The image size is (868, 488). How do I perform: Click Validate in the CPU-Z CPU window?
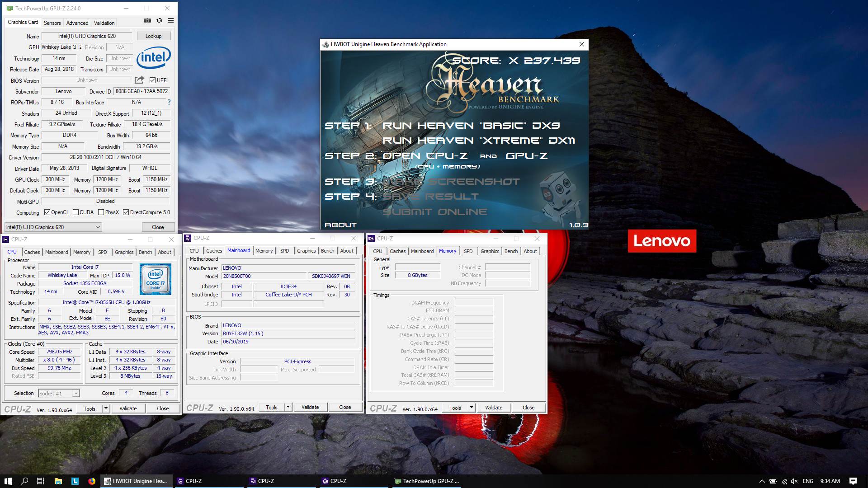point(128,408)
